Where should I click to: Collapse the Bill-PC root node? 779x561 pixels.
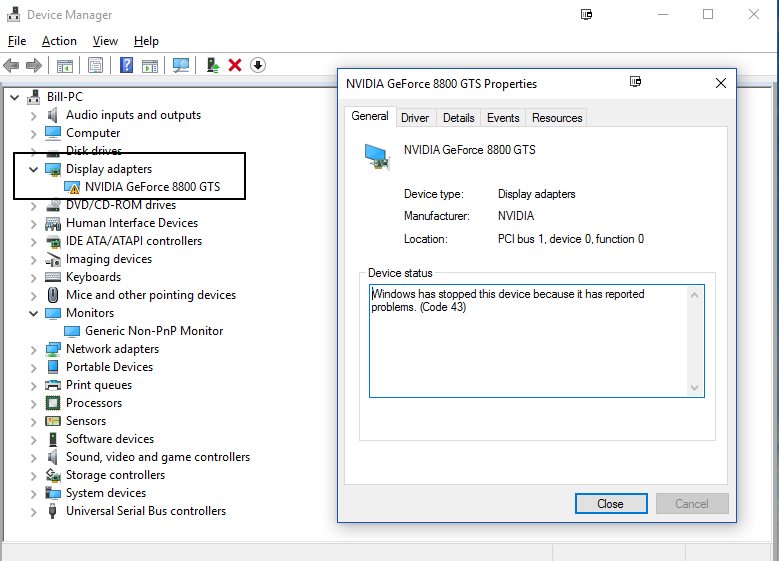click(x=15, y=97)
